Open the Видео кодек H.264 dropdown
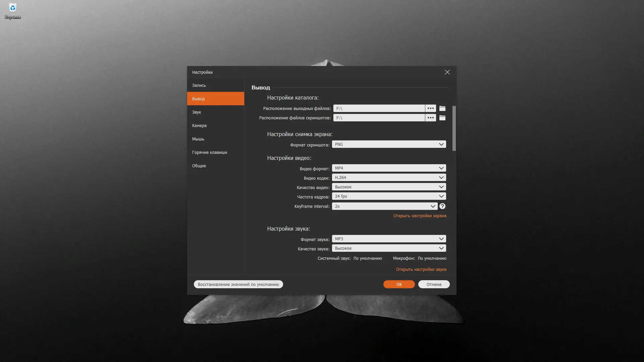The height and width of the screenshot is (362, 644). click(x=389, y=177)
